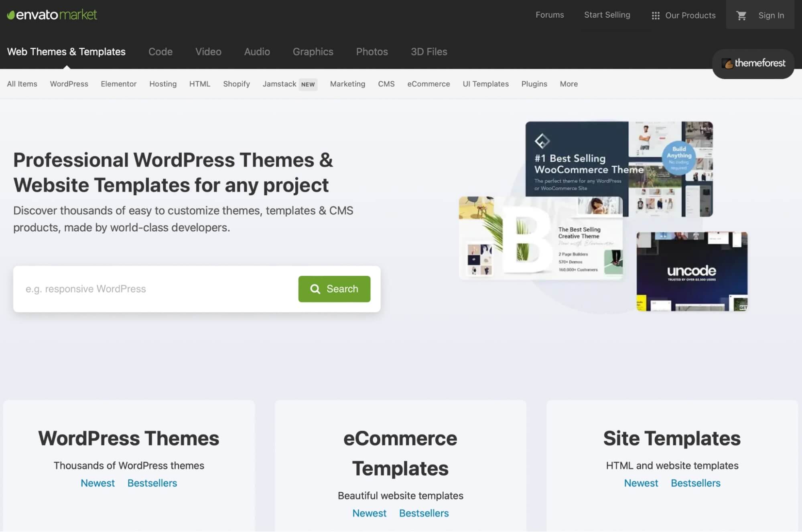Viewport: 802px width, 532px height.
Task: Click 'Thousands of WordPress themes' text
Action: (x=129, y=465)
